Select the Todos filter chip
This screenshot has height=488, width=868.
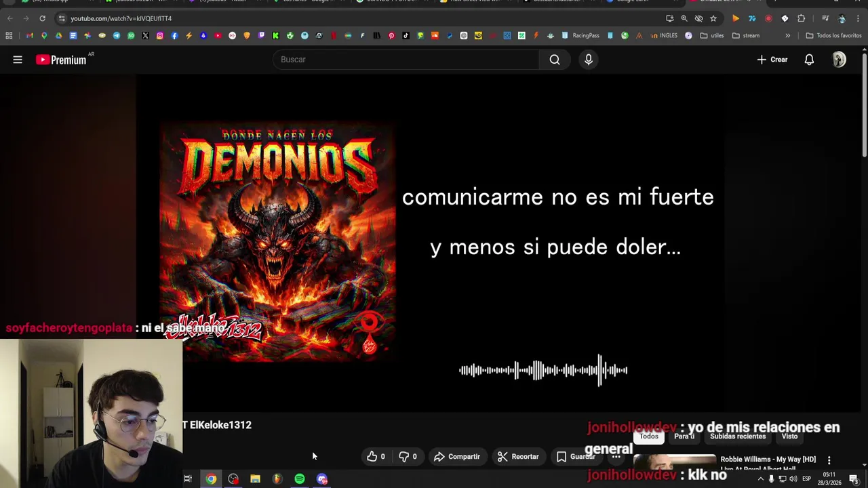(649, 436)
